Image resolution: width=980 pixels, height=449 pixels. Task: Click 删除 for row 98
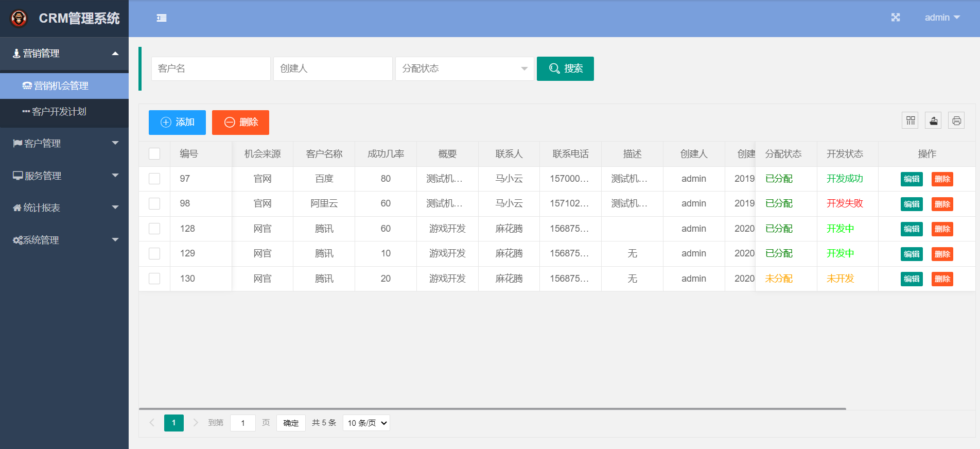pyautogui.click(x=942, y=204)
